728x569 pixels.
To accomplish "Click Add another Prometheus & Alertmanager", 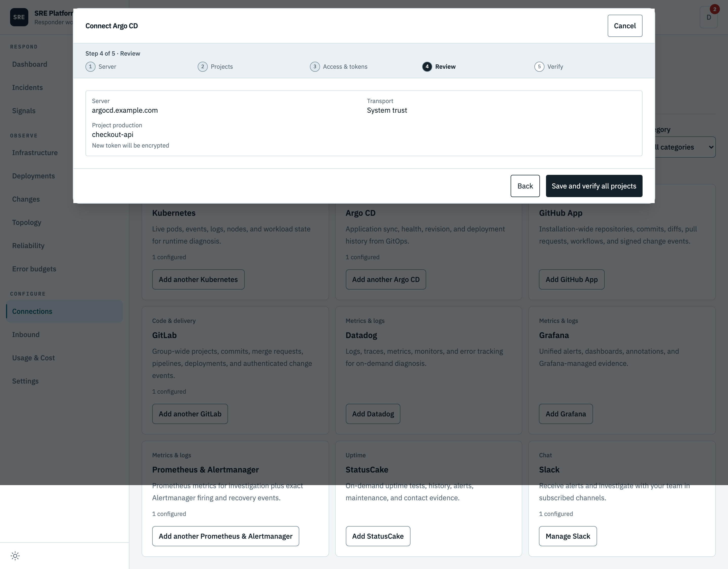I will pyautogui.click(x=226, y=536).
